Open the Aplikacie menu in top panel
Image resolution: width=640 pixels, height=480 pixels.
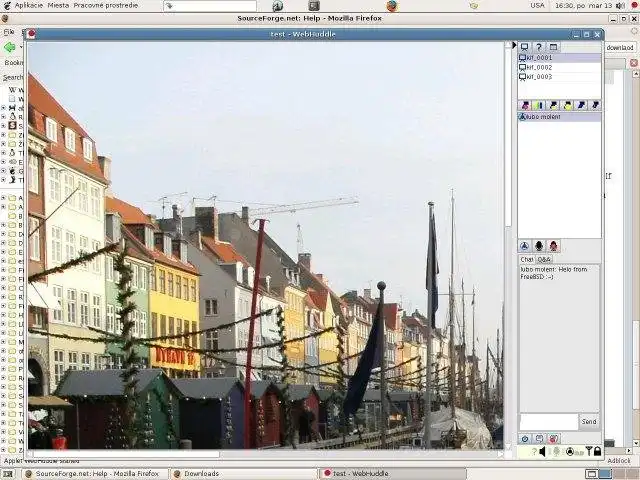28,5
